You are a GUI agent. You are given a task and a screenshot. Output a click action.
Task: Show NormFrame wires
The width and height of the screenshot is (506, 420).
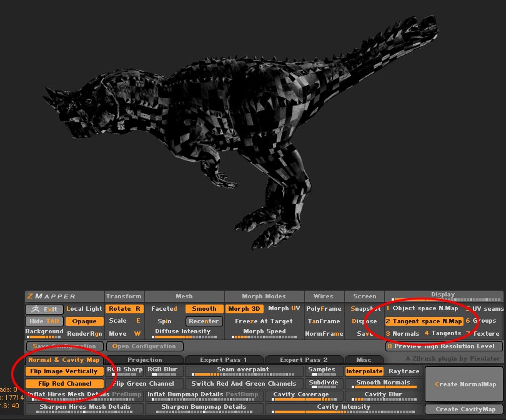point(324,334)
